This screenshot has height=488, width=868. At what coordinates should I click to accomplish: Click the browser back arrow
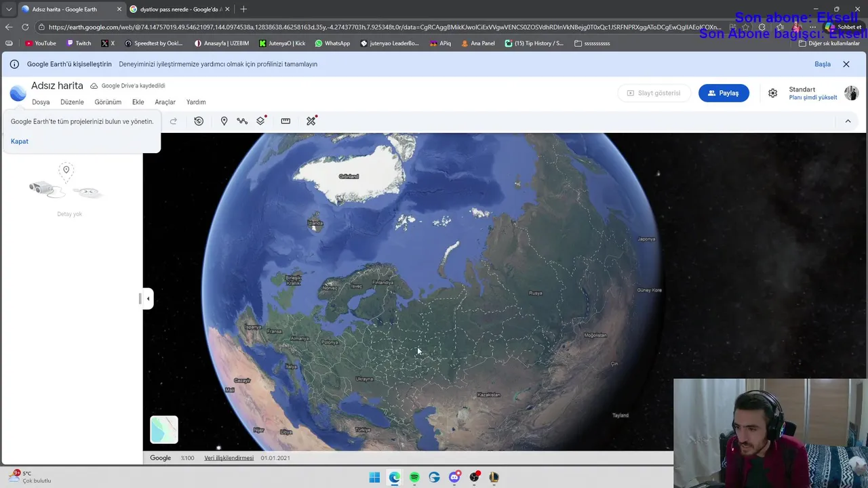point(9,27)
